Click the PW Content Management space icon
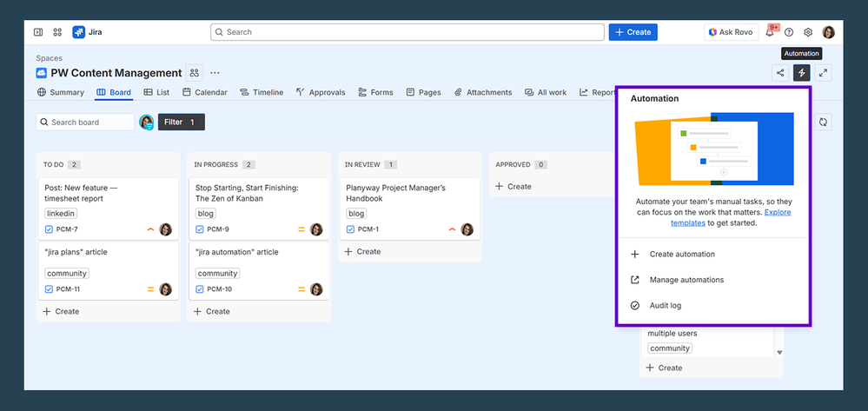Image resolution: width=868 pixels, height=411 pixels. coord(42,73)
